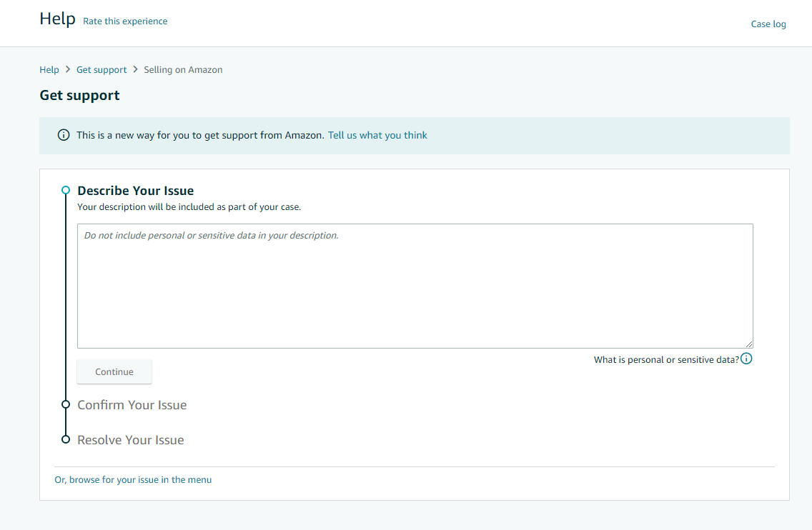The width and height of the screenshot is (812, 530).
Task: Focus the issue description text box
Action: (415, 286)
